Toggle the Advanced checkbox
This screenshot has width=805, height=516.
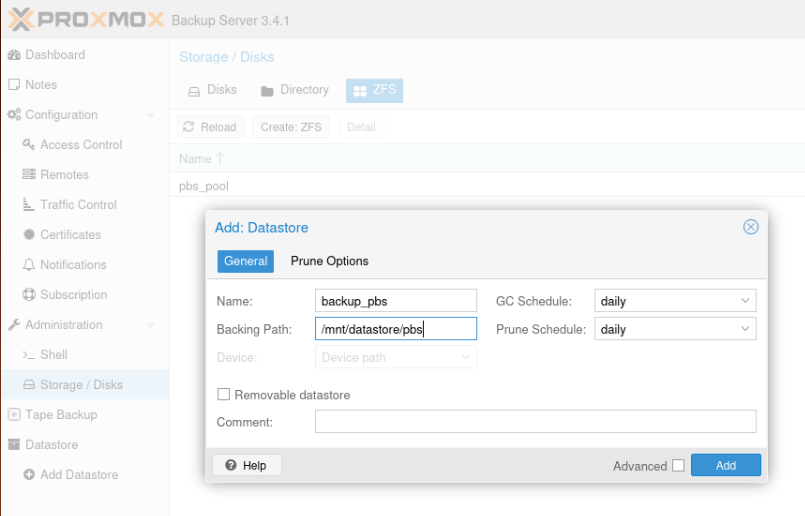click(x=678, y=465)
